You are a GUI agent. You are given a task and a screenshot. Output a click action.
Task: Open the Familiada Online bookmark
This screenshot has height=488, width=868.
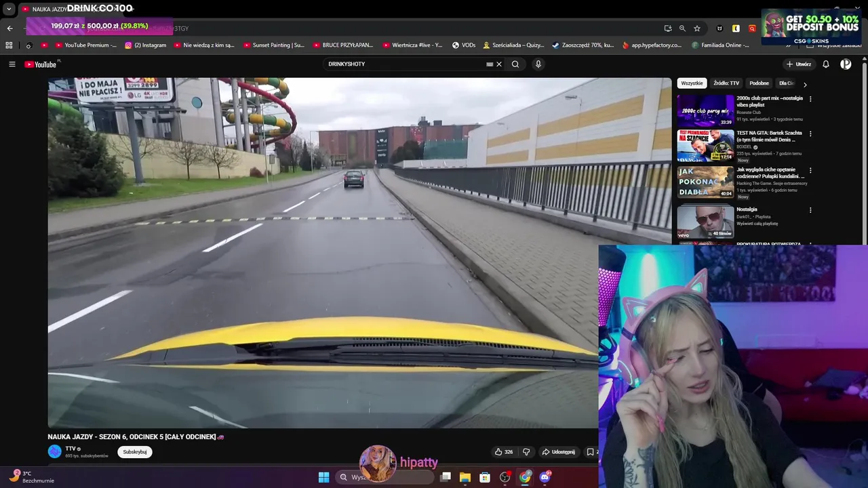click(x=720, y=45)
